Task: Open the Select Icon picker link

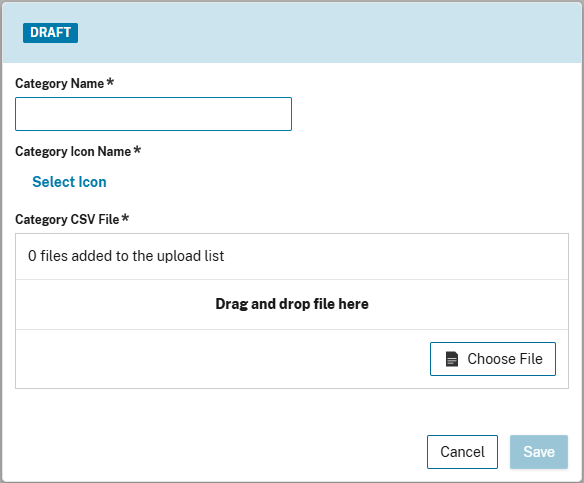Action: [x=69, y=182]
